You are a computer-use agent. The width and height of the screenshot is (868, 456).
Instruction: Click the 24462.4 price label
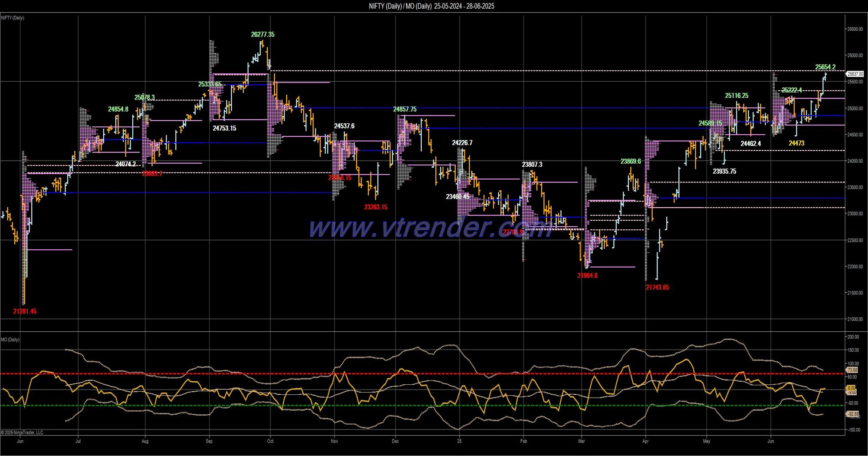coord(750,143)
